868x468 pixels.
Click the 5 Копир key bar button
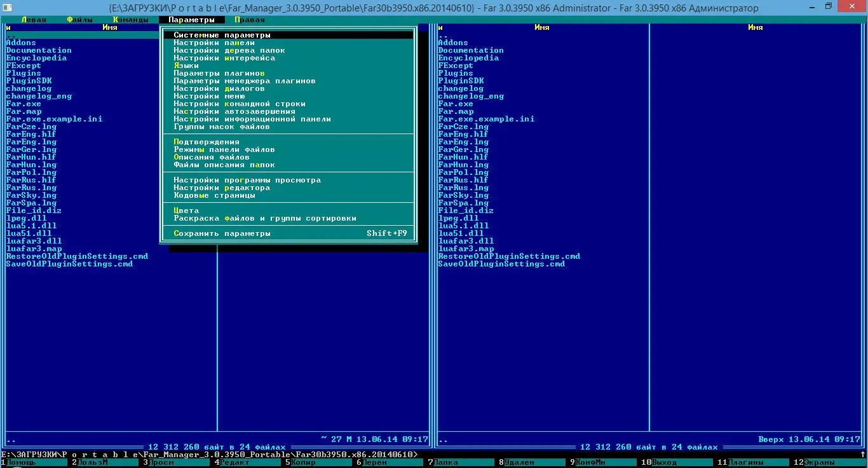[319, 463]
